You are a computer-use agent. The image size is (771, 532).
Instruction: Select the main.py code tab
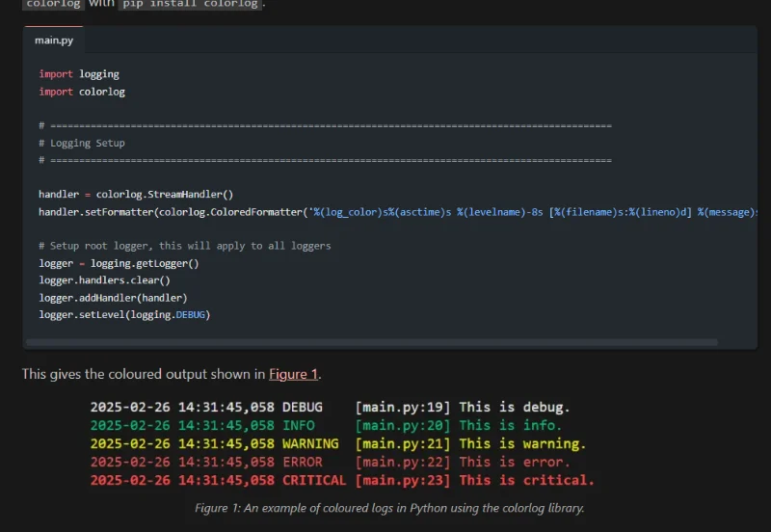(x=54, y=40)
